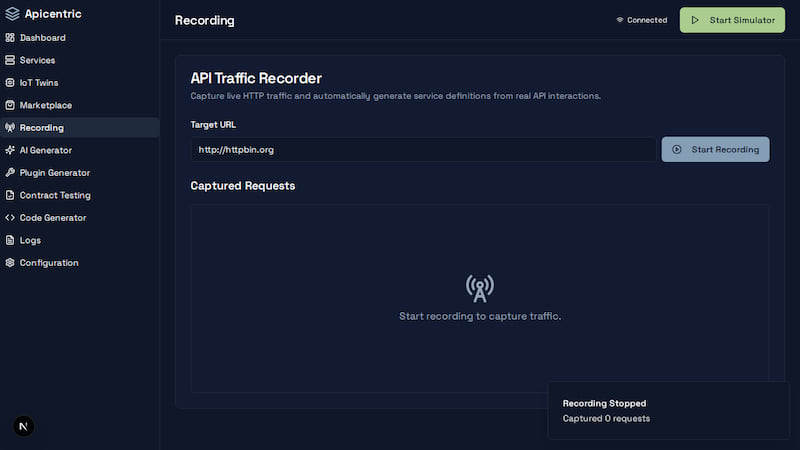Navigate to Marketplace
This screenshot has width=800, height=450.
[80, 105]
